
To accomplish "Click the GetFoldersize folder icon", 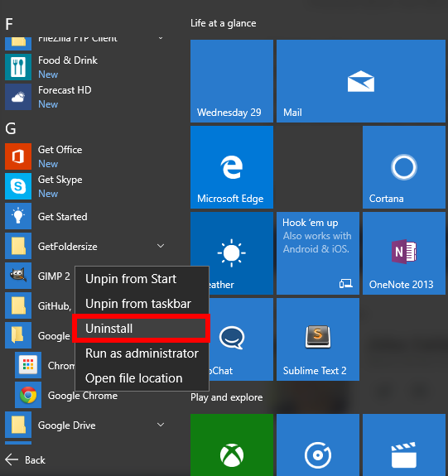I will 18,246.
